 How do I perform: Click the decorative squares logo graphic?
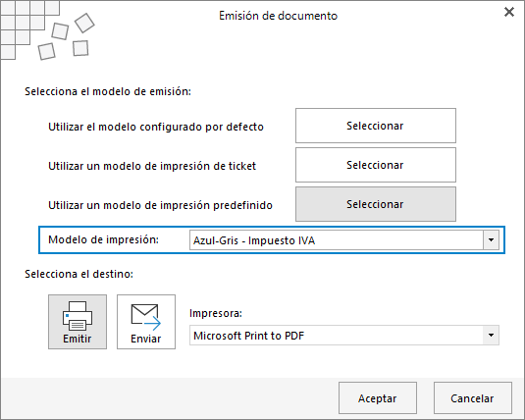coord(47,30)
